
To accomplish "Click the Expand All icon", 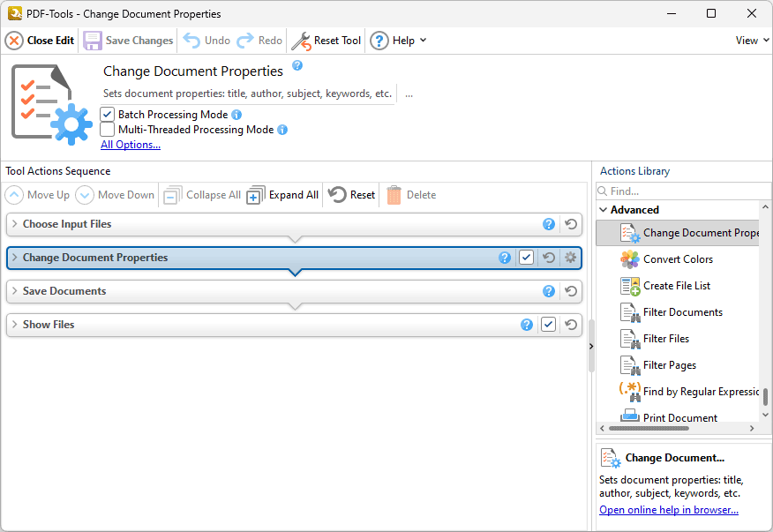I will 255,195.
